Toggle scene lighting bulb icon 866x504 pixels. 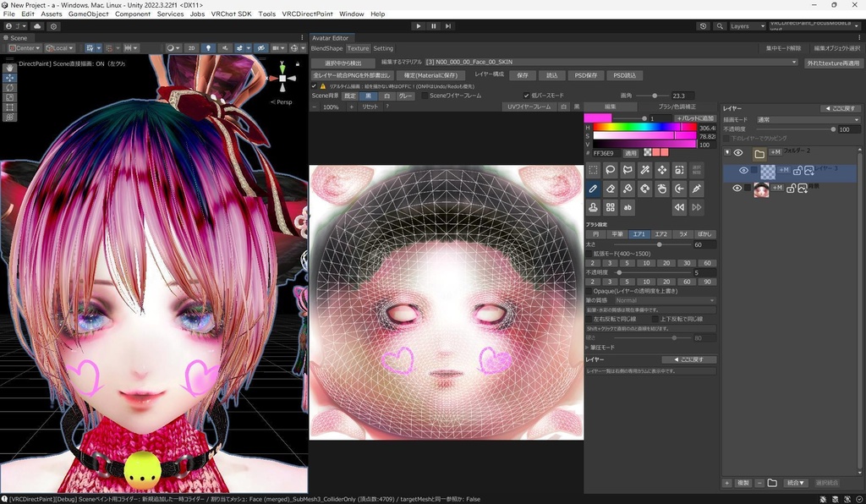point(208,48)
